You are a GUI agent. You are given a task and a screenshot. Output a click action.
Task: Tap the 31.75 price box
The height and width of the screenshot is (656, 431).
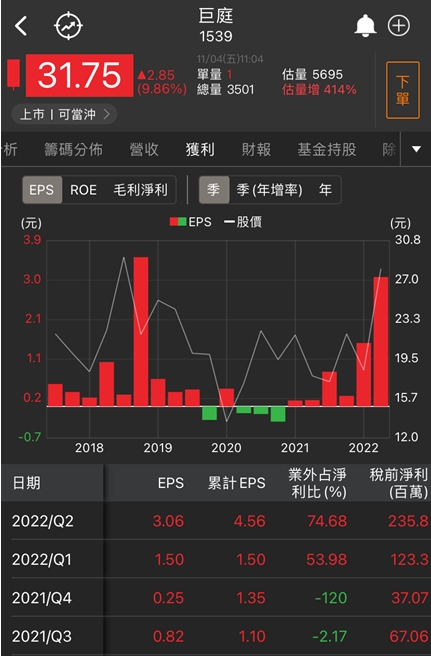point(80,75)
